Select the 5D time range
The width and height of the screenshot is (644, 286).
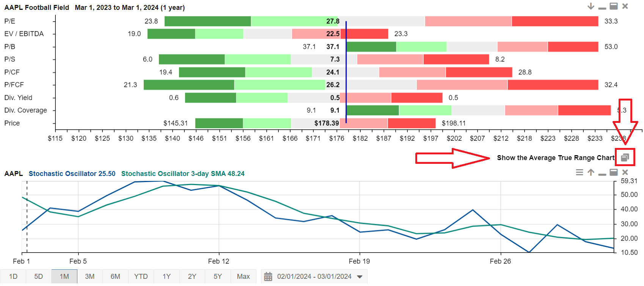point(39,277)
